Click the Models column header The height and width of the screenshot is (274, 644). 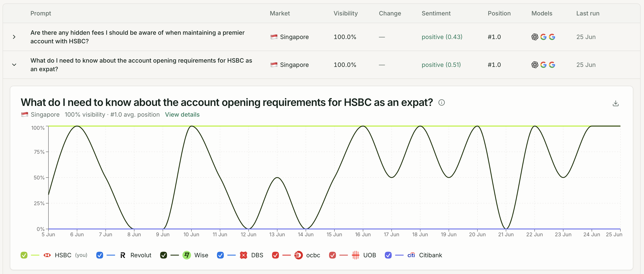[542, 13]
